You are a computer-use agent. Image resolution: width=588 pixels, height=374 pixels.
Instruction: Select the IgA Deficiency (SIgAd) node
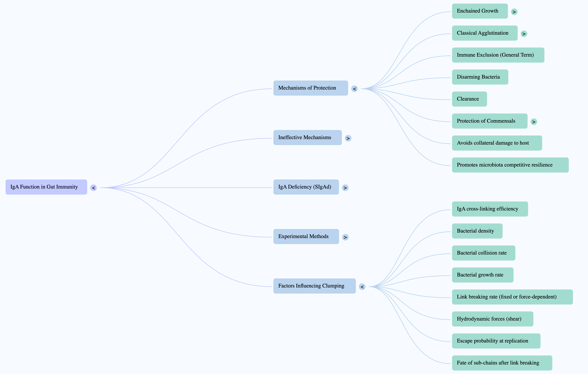point(306,187)
